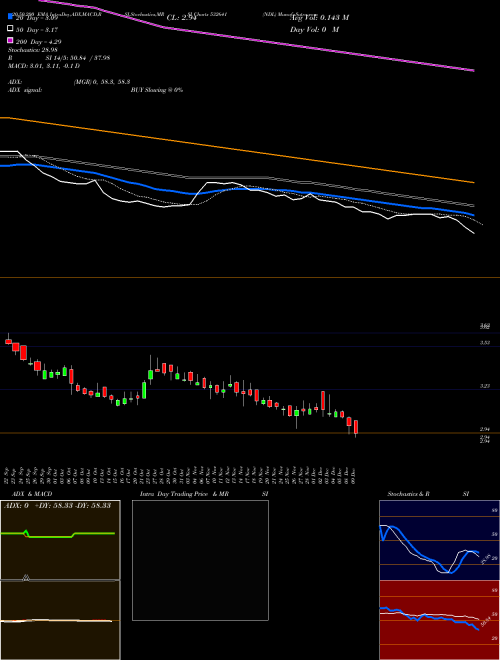Select the '200 Day - 4.29' label

click(x=38, y=42)
